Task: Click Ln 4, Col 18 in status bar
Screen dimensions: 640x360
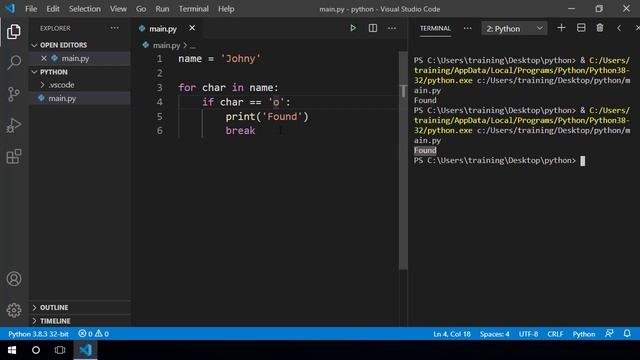Action: click(x=452, y=334)
